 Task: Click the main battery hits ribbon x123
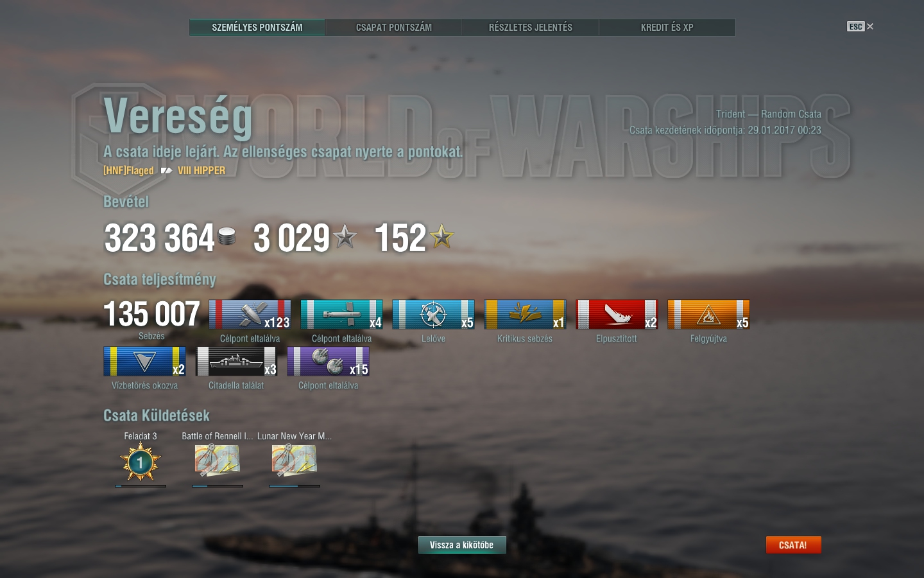coord(250,315)
